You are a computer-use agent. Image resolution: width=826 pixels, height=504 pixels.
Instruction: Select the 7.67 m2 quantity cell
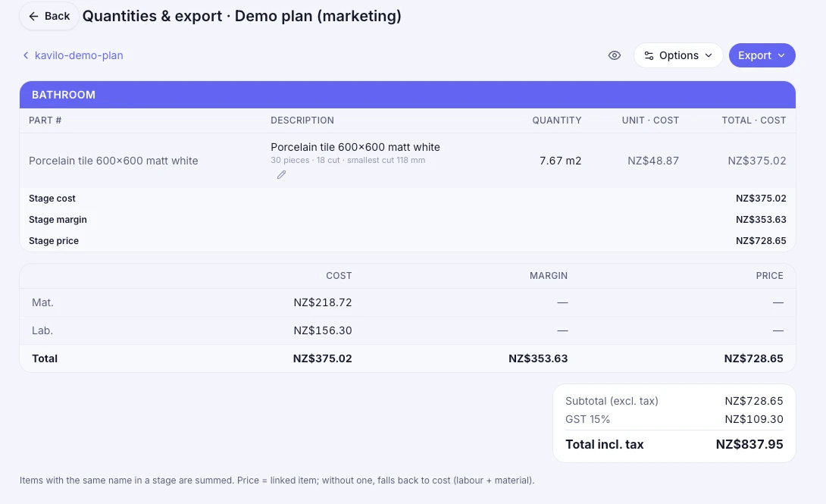click(x=560, y=161)
